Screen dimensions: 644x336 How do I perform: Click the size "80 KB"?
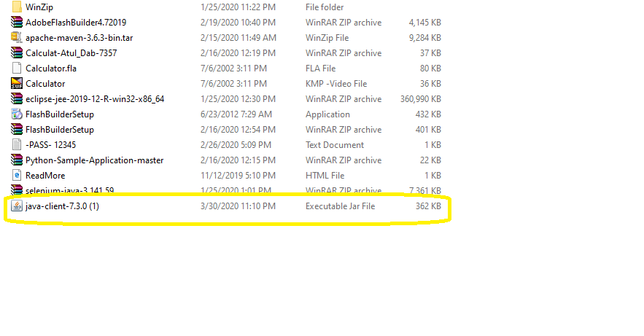point(430,68)
